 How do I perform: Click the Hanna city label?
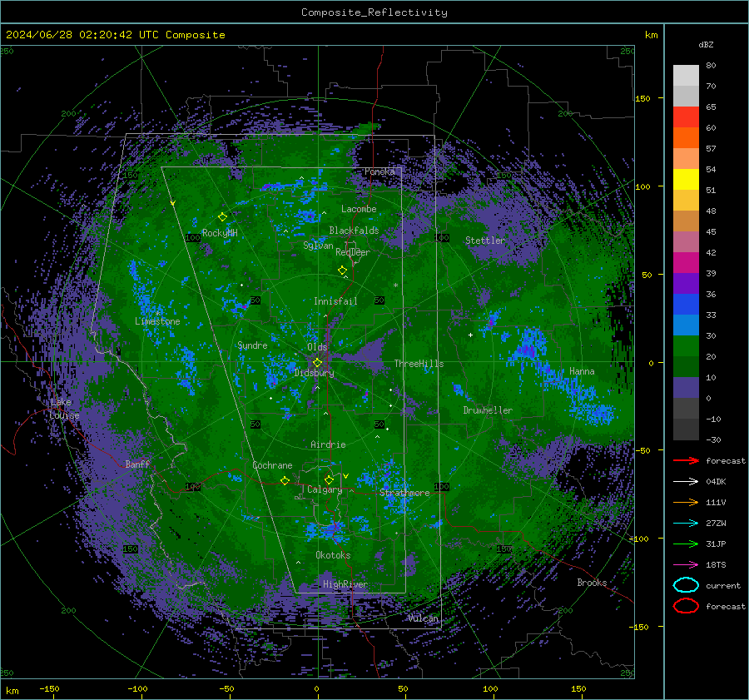(582, 371)
